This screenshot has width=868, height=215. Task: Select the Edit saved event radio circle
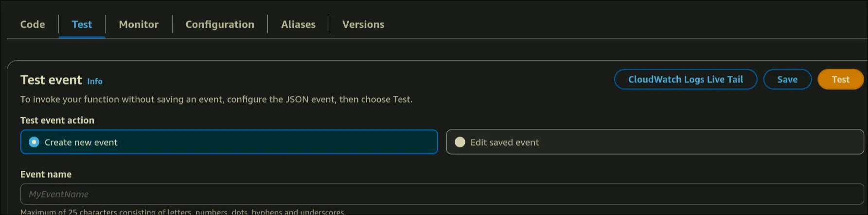point(460,142)
